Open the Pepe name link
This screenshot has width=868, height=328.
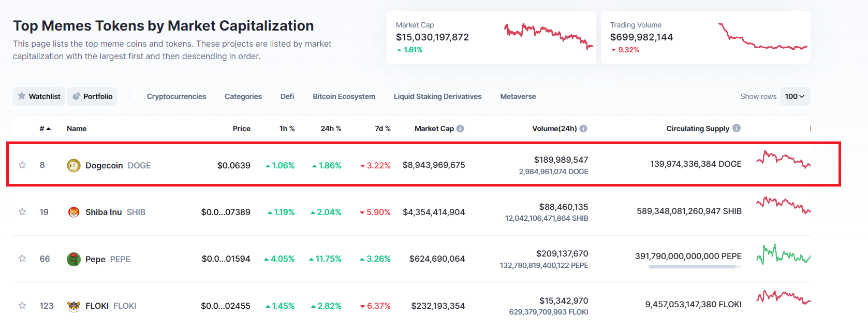(95, 259)
